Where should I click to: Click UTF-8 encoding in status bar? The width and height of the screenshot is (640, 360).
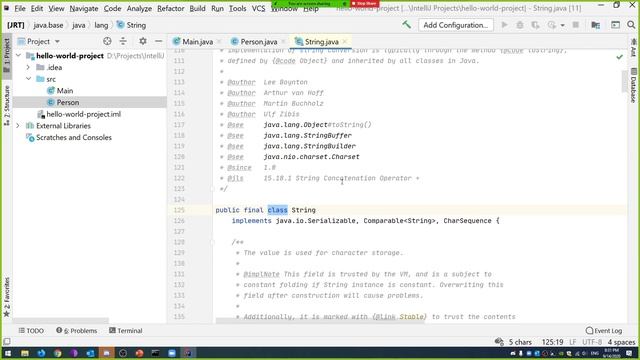[x=592, y=342]
